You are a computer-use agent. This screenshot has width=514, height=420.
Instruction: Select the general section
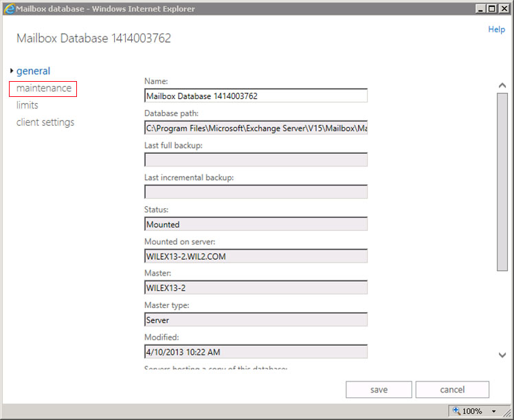tap(33, 71)
